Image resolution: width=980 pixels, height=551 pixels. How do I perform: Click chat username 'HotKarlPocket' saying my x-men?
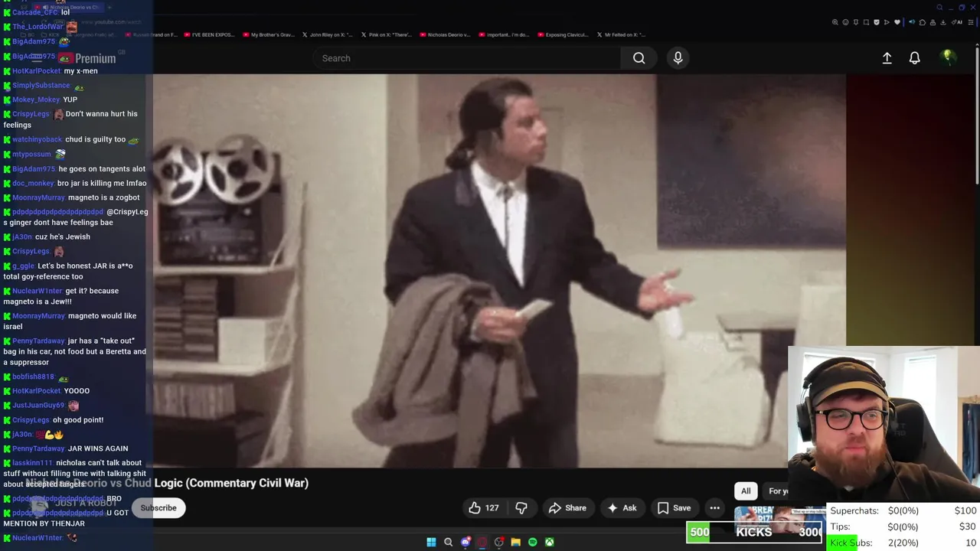pyautogui.click(x=37, y=71)
